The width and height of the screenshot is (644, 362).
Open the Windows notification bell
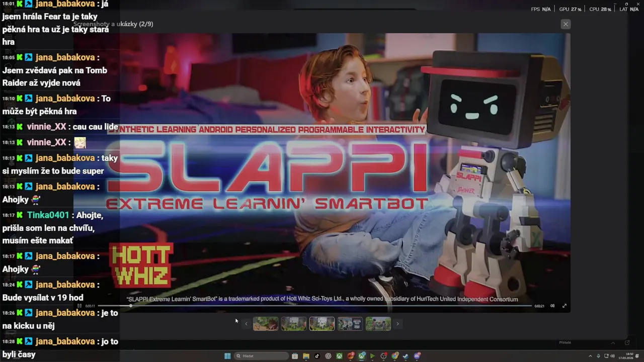[x=637, y=356]
